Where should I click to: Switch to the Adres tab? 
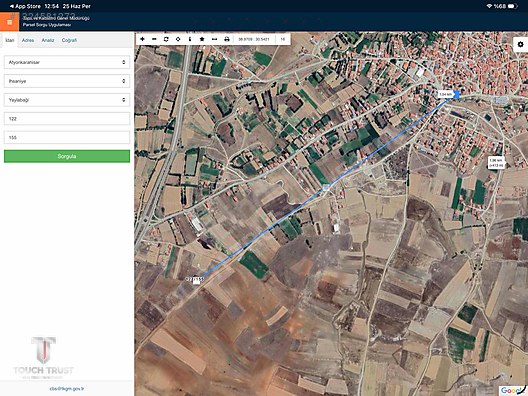[28, 40]
